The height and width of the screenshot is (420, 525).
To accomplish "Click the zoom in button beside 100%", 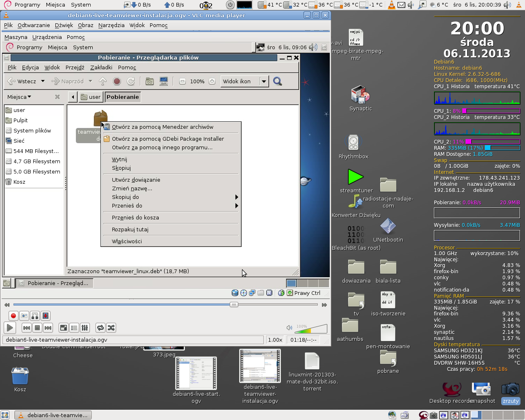I will click(x=212, y=81).
